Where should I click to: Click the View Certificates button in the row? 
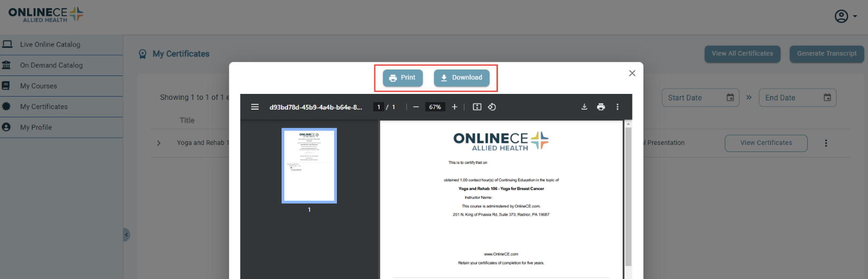[766, 143]
